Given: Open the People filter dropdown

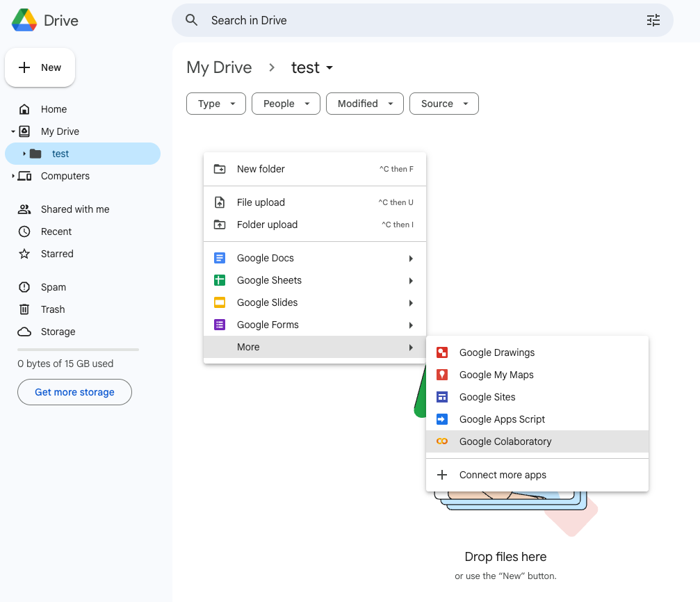Looking at the screenshot, I should [x=286, y=104].
